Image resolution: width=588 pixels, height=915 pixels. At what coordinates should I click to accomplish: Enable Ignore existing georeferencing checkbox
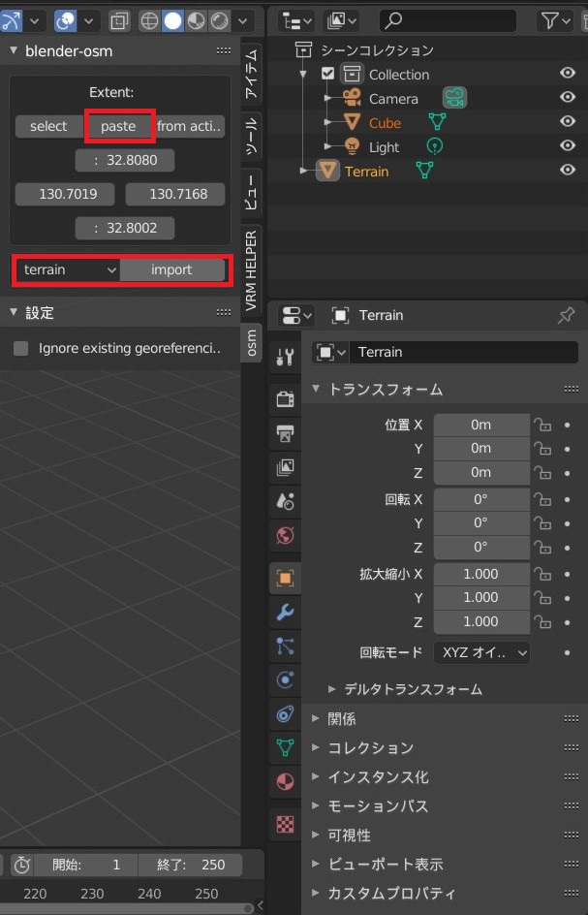[21, 348]
